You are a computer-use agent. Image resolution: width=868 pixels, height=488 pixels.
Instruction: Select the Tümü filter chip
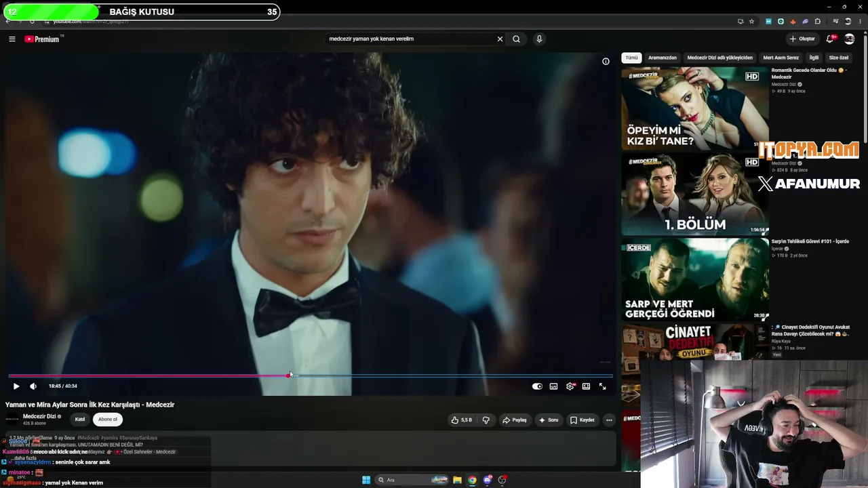pos(631,58)
